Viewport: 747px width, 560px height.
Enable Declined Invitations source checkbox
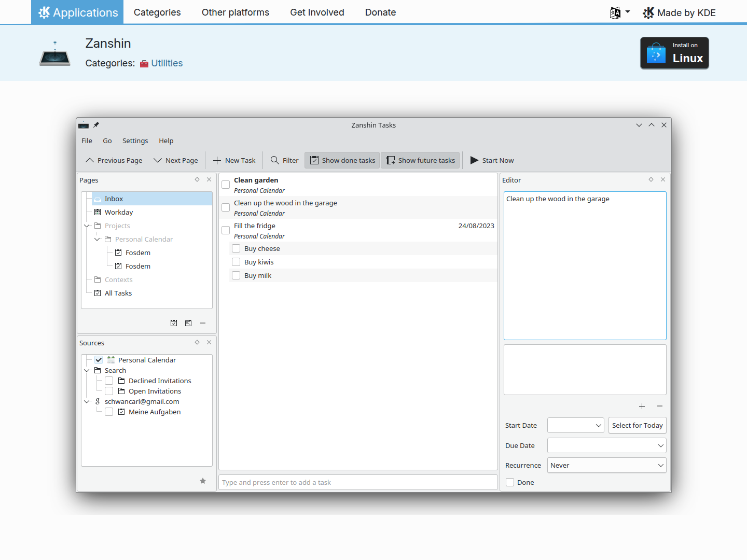(109, 381)
